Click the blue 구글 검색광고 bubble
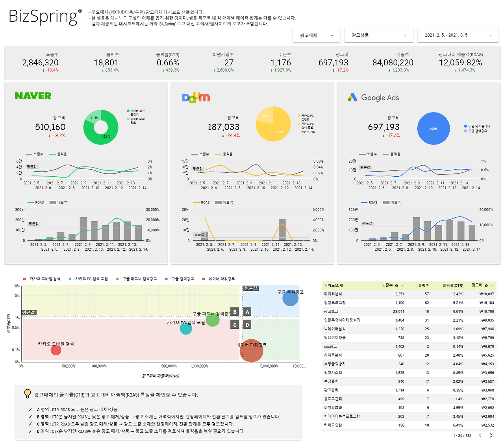Image resolution: width=504 pixels, height=444 pixels. point(291,298)
